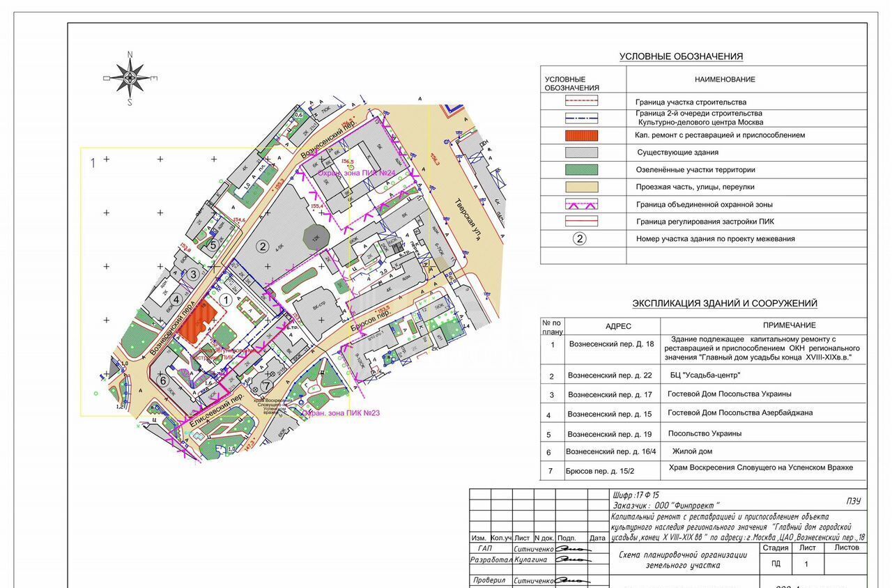Click label Охран. зона ПИК №23

[x=341, y=413]
